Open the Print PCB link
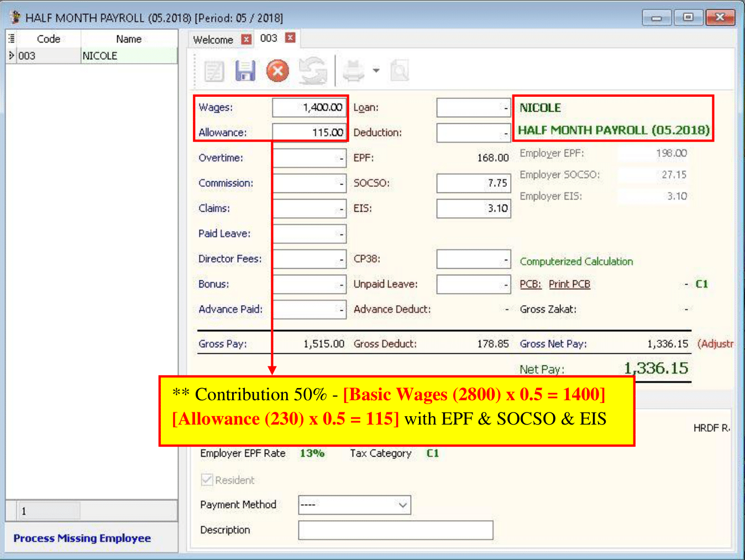 (569, 284)
